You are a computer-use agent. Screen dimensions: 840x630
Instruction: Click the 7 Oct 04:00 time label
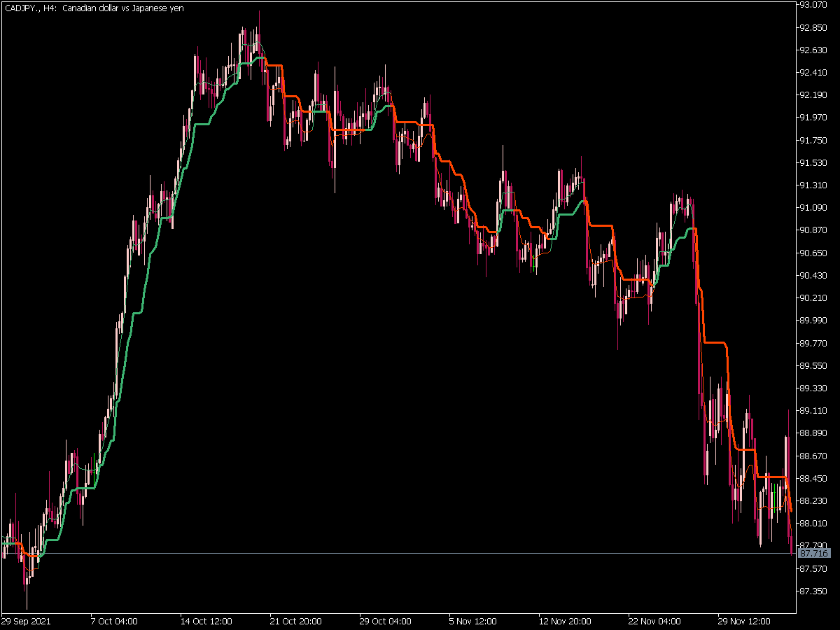click(x=114, y=621)
